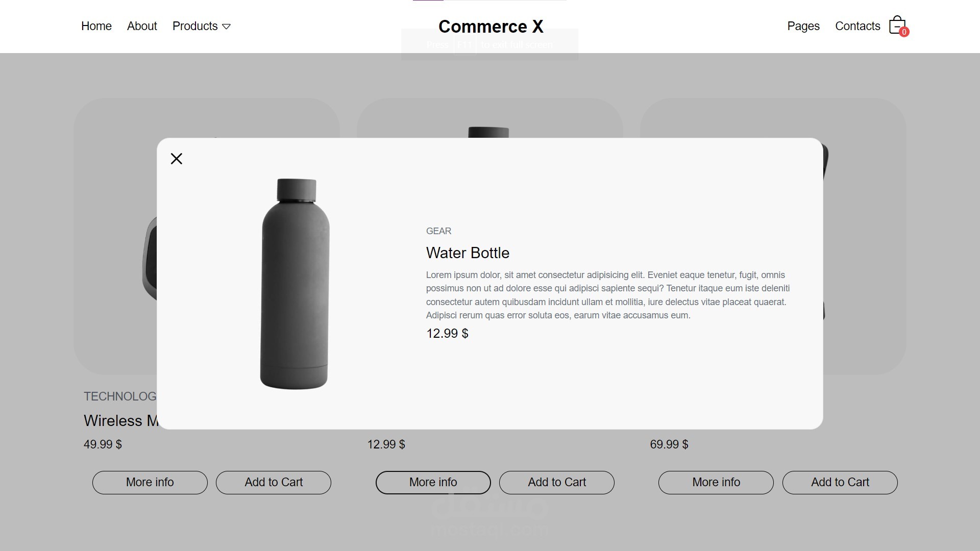Add the 12.99 $ product to cart
The width and height of the screenshot is (980, 551).
(x=556, y=482)
